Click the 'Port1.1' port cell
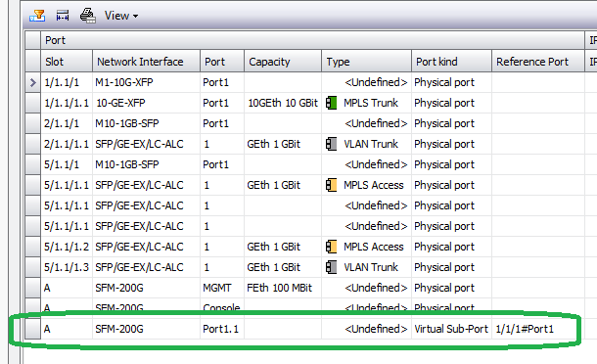Screen dimensions: 597x364 (x=221, y=329)
